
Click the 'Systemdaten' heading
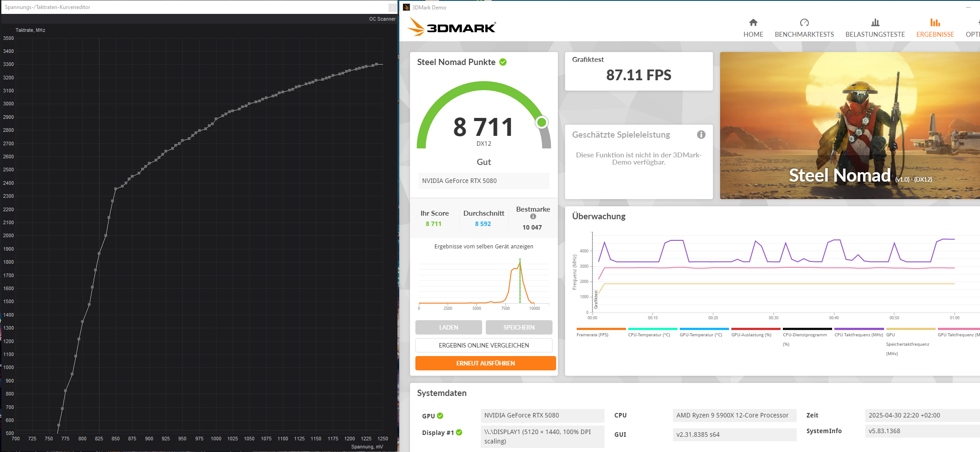(x=442, y=393)
